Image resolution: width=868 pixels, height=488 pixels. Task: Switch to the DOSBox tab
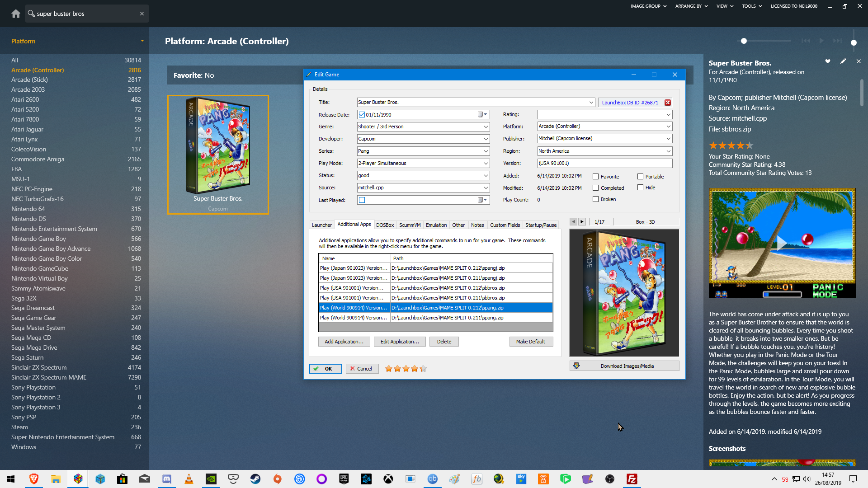[x=385, y=225]
